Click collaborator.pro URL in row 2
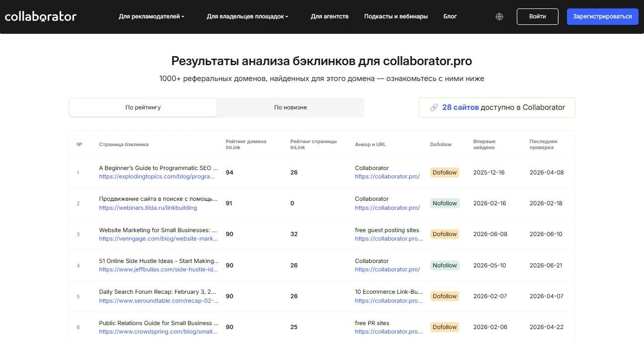 pos(388,208)
